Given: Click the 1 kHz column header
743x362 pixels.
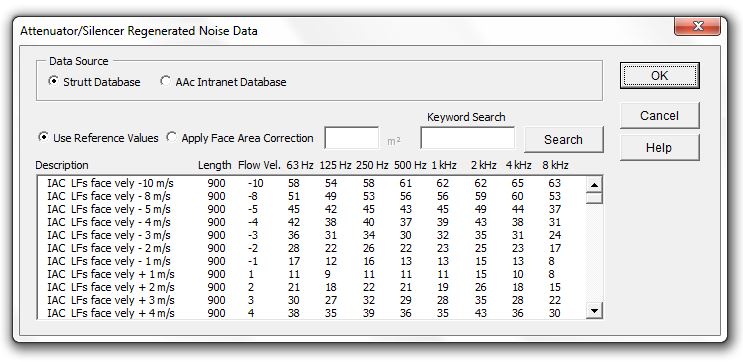Looking at the screenshot, I should pos(444,165).
